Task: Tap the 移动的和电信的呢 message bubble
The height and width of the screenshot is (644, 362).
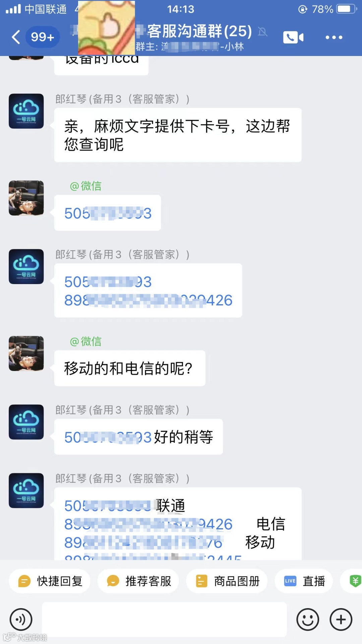Action: 130,368
